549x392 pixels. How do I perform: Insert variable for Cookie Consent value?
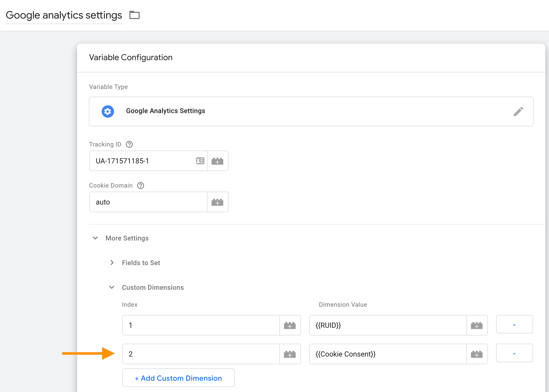pos(477,354)
